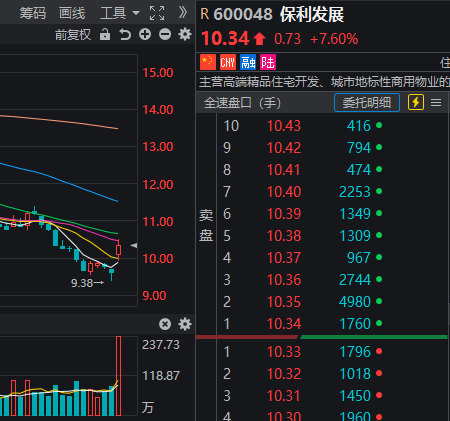This screenshot has width=450, height=421.
Task: Click green dot next to volume 416
Action: (379, 125)
